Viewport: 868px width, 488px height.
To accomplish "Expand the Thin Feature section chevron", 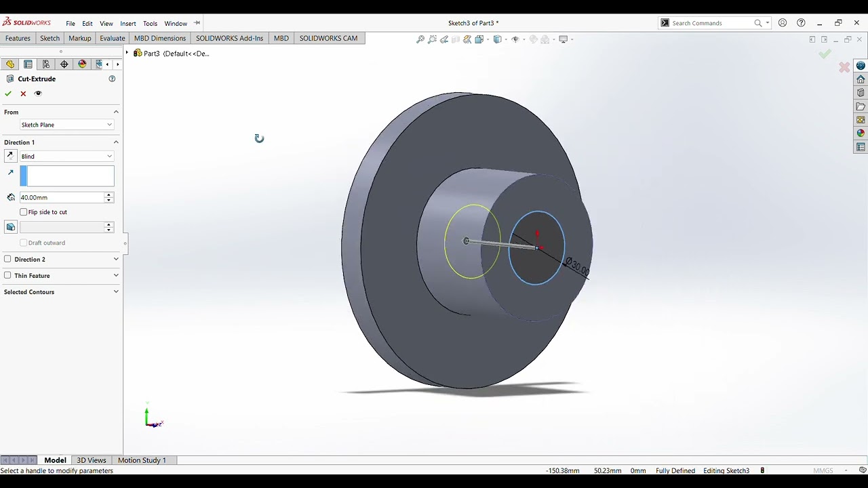I will pyautogui.click(x=116, y=275).
